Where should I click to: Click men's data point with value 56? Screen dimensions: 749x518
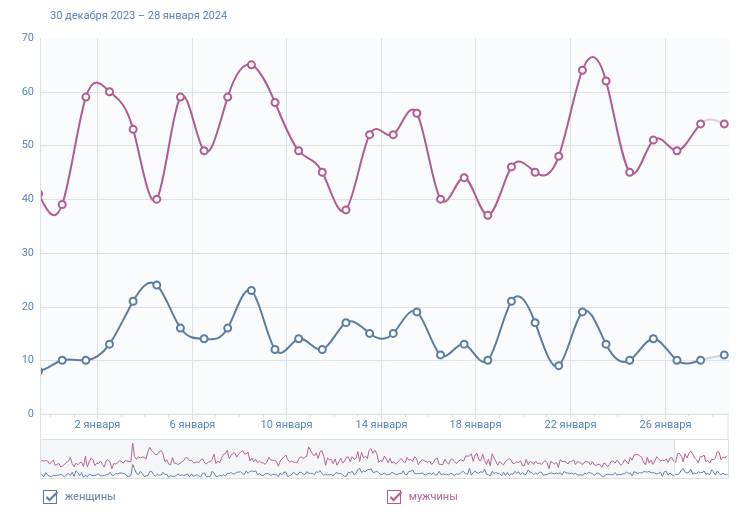(x=417, y=113)
